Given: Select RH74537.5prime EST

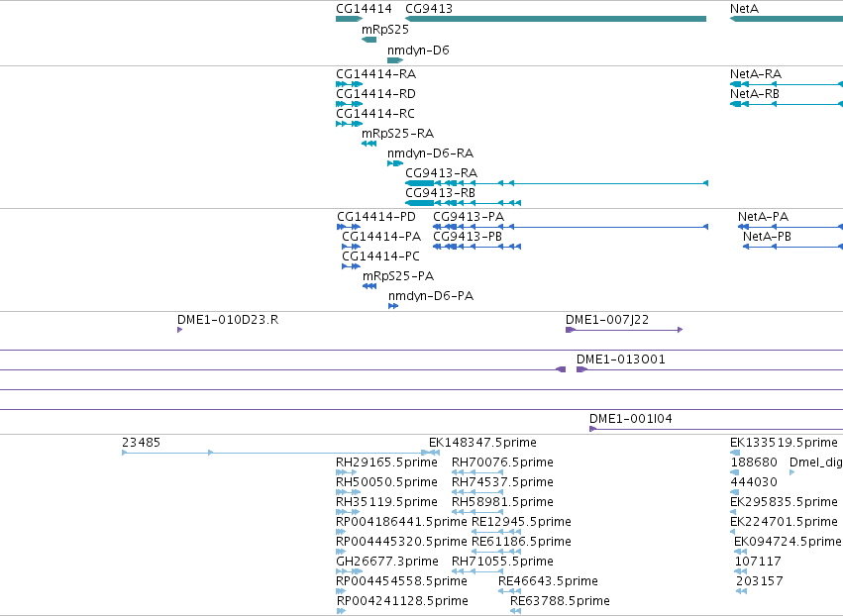Looking at the screenshot, I should [477, 492].
